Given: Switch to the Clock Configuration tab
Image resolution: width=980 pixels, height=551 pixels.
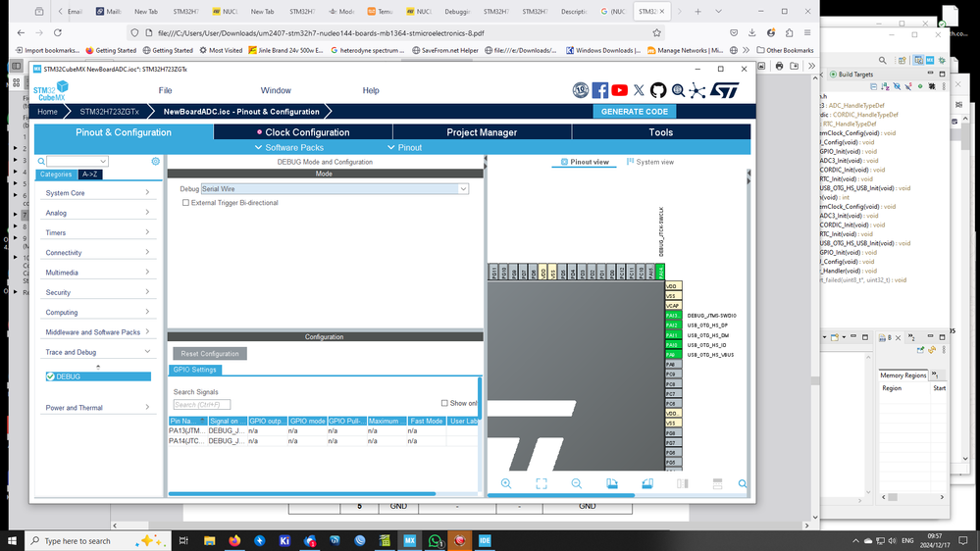Looking at the screenshot, I should coord(303,132).
